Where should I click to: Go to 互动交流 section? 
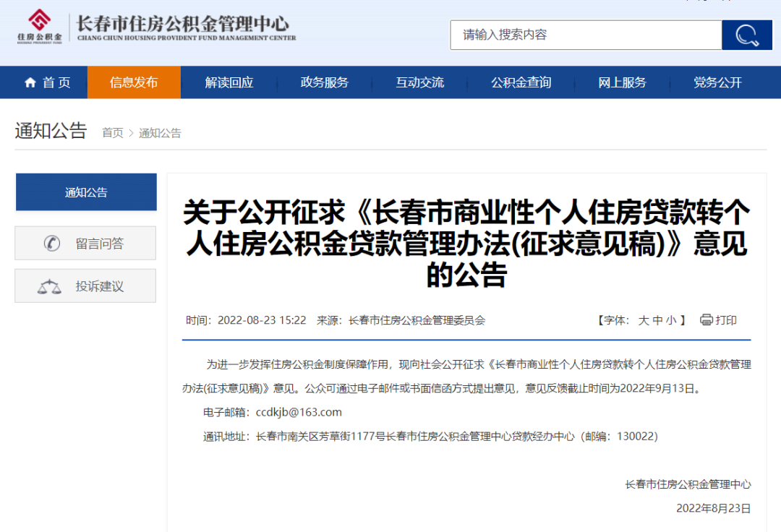(x=419, y=82)
